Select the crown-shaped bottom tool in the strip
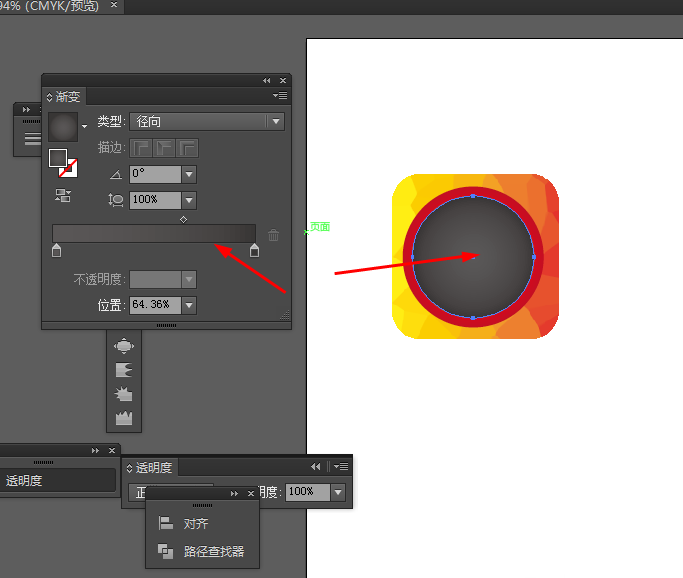The width and height of the screenshot is (683, 578). (x=124, y=418)
